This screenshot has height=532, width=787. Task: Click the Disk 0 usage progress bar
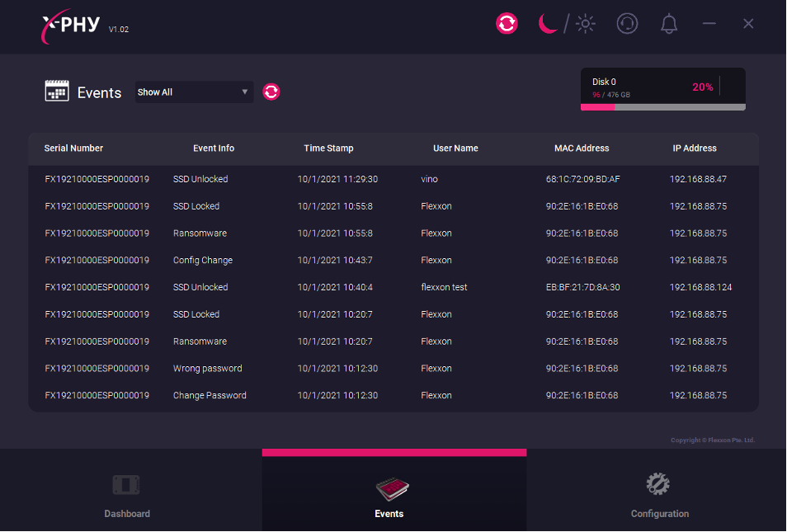[662, 107]
